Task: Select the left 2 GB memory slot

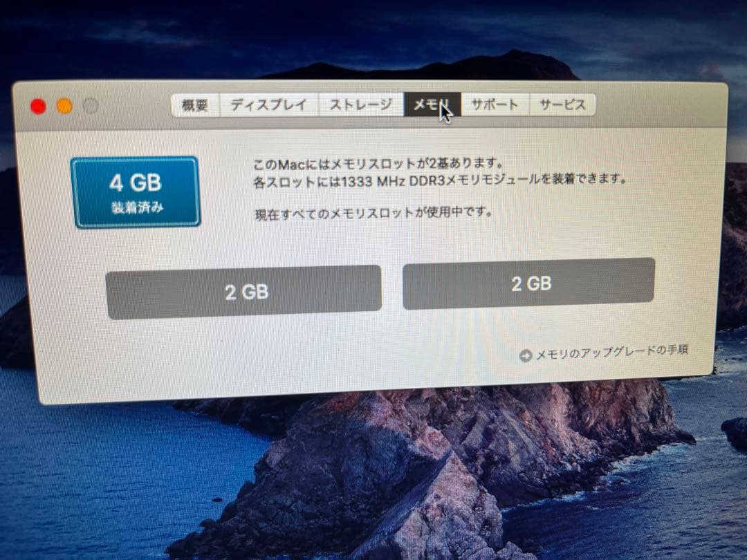Action: [x=243, y=292]
